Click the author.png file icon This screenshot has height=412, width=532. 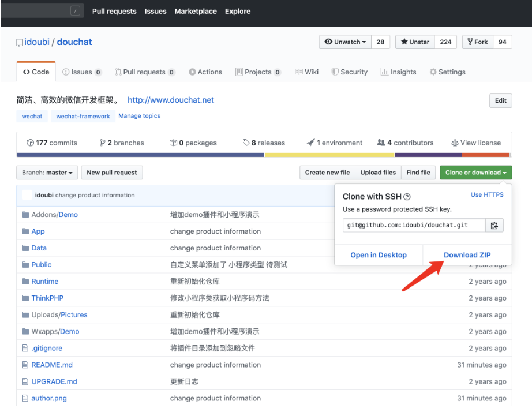point(25,398)
